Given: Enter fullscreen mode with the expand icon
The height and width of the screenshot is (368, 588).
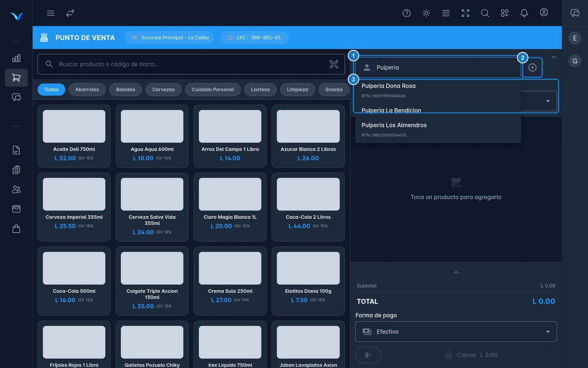Looking at the screenshot, I should click(x=465, y=13).
